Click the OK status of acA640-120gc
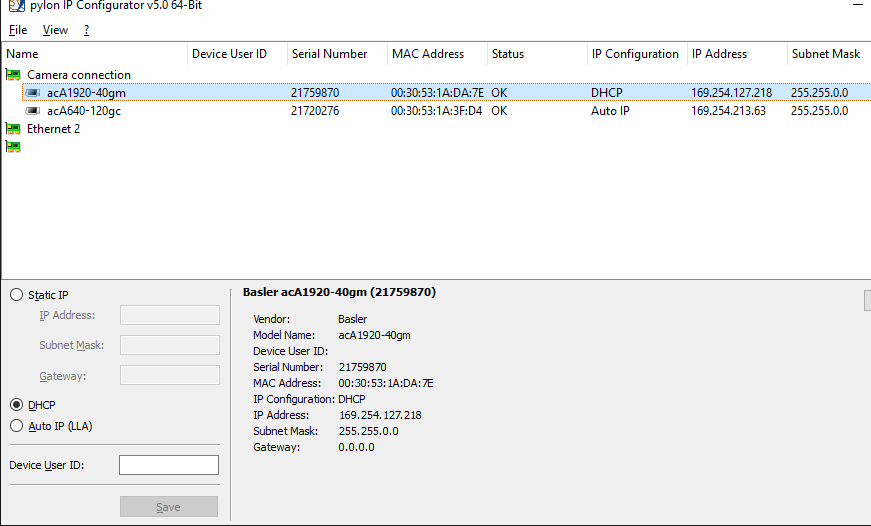Image resolution: width=871 pixels, height=526 pixels. 499,111
